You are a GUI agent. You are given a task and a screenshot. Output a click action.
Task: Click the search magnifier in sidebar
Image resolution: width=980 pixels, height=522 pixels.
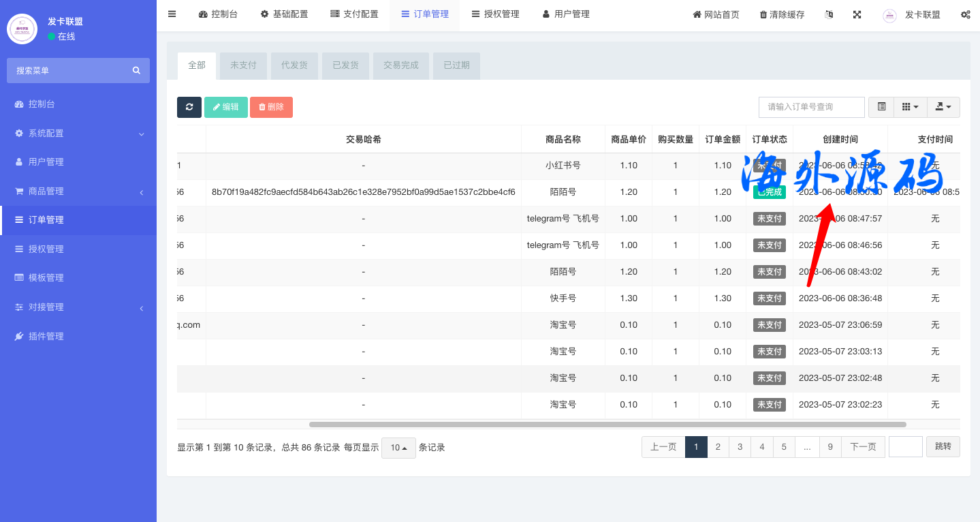point(136,70)
